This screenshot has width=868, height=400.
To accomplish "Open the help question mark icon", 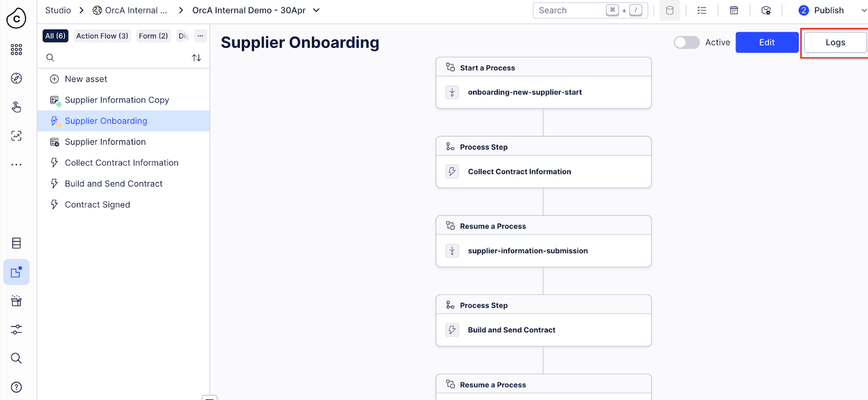I will click(x=16, y=387).
